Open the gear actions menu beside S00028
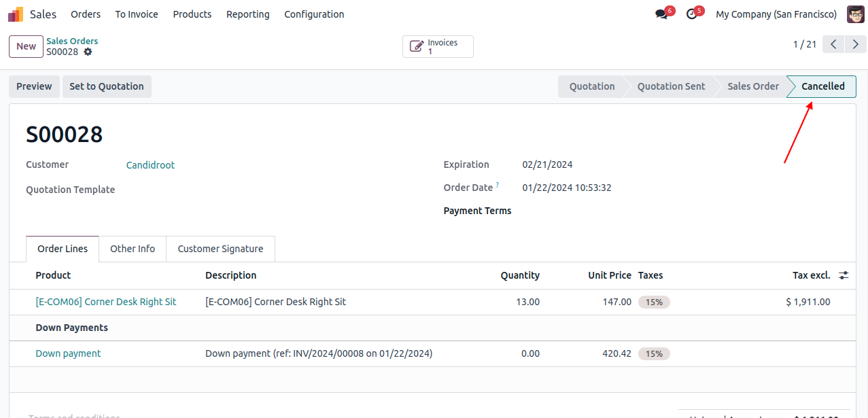 [88, 52]
